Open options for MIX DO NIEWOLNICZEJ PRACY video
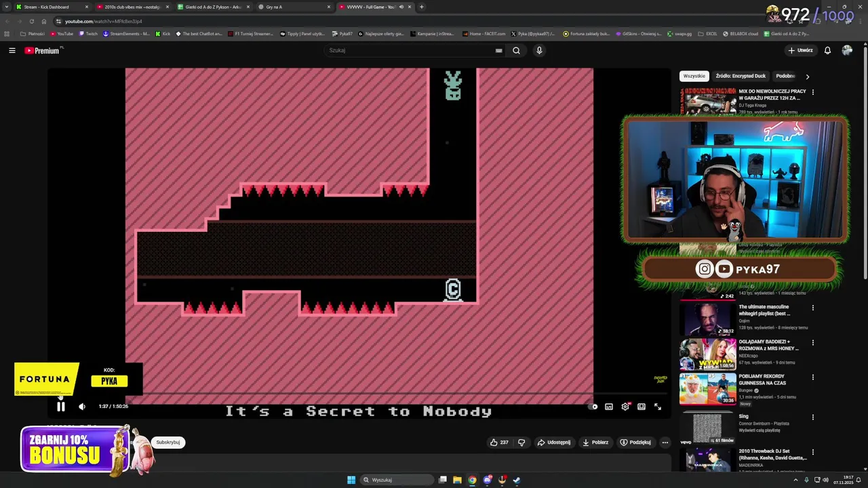Screen dimensions: 868x488 813,92
